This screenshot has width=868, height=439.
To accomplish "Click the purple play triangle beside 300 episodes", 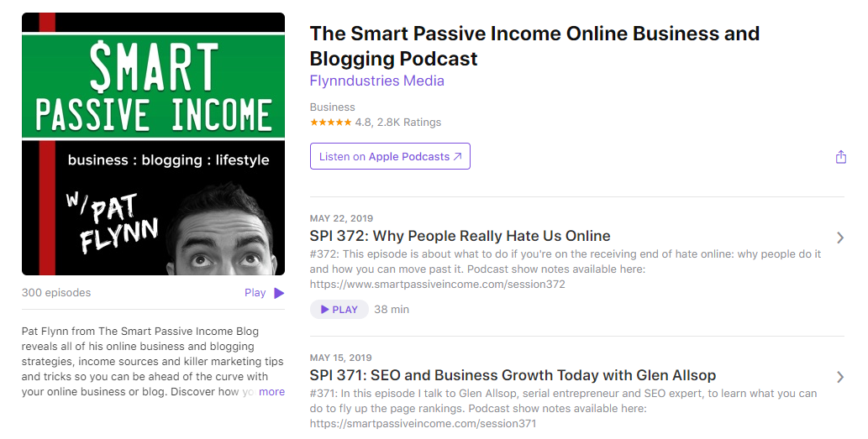I will pyautogui.click(x=279, y=293).
